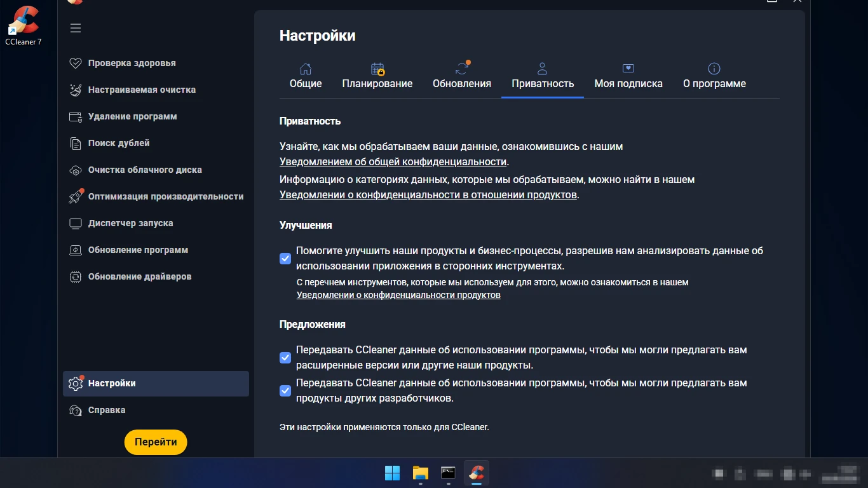This screenshot has width=868, height=488.
Task: Go to the Моя подписка tab
Action: 628,76
